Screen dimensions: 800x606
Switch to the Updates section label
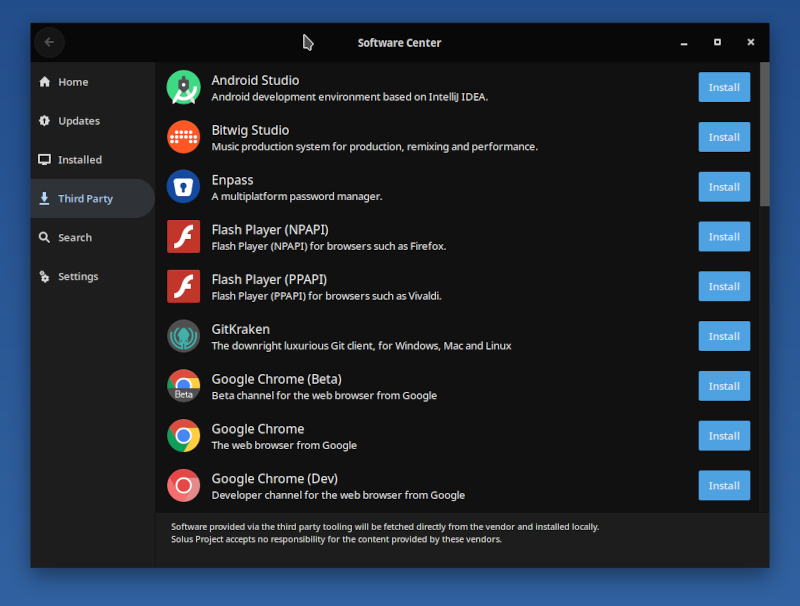click(79, 121)
